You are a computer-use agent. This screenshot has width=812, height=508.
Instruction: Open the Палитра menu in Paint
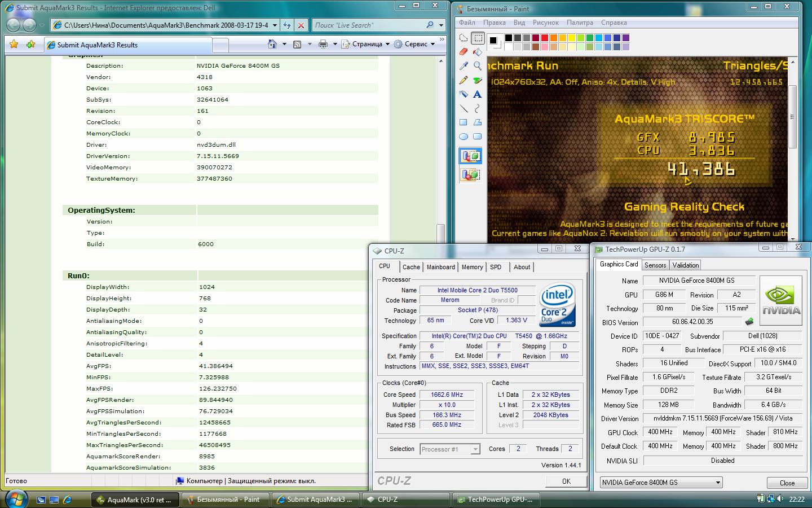click(x=580, y=23)
